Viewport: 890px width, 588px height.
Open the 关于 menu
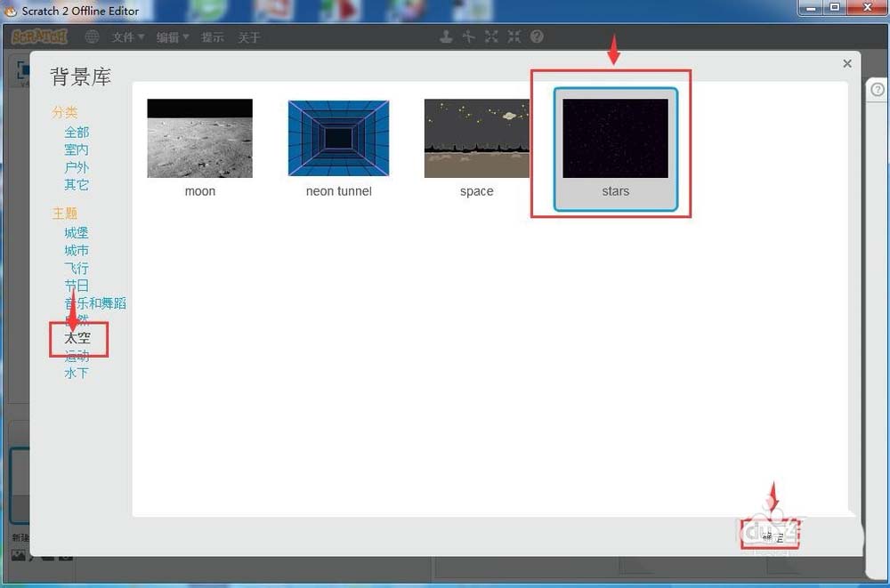(x=249, y=37)
